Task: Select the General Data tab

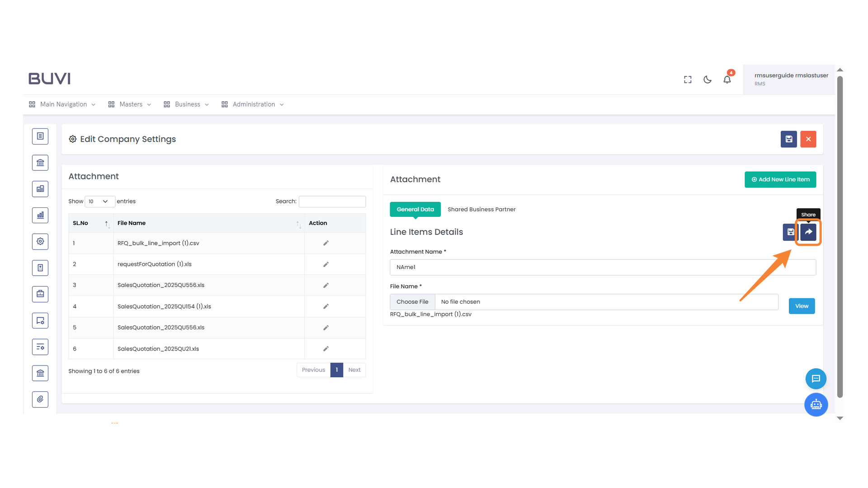Action: pos(415,209)
